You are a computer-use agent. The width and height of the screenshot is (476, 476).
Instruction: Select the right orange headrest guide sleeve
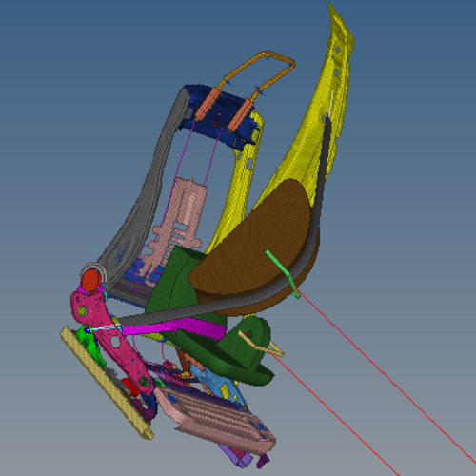click(x=240, y=115)
